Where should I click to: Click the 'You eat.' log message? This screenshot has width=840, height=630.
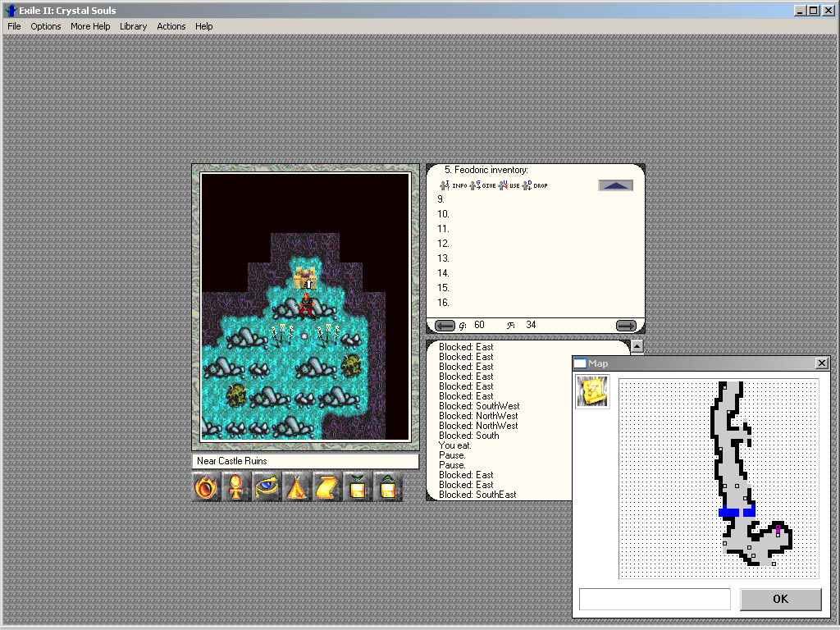pyautogui.click(x=454, y=445)
